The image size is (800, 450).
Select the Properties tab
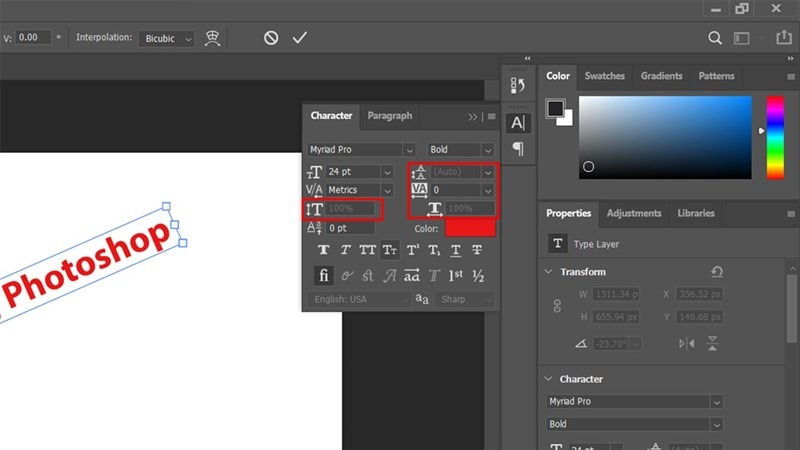568,213
